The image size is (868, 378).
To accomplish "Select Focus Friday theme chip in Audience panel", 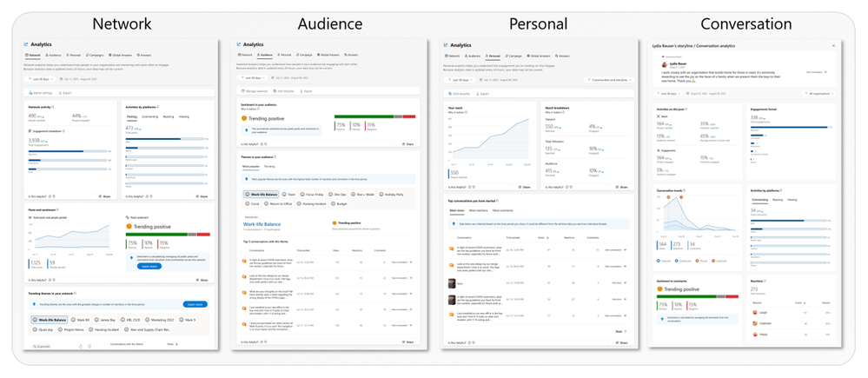I will click(x=312, y=195).
